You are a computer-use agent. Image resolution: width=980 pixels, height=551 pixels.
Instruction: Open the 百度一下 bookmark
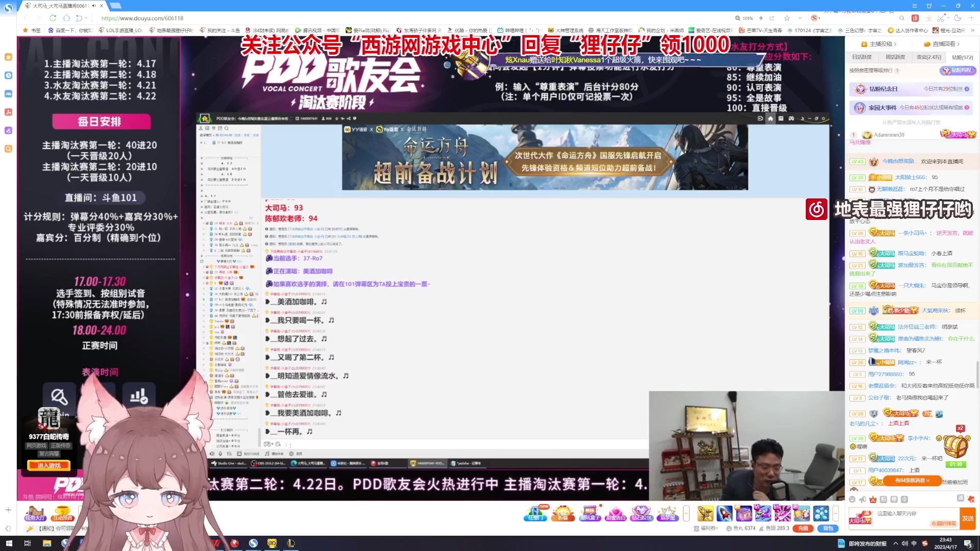pos(70,30)
